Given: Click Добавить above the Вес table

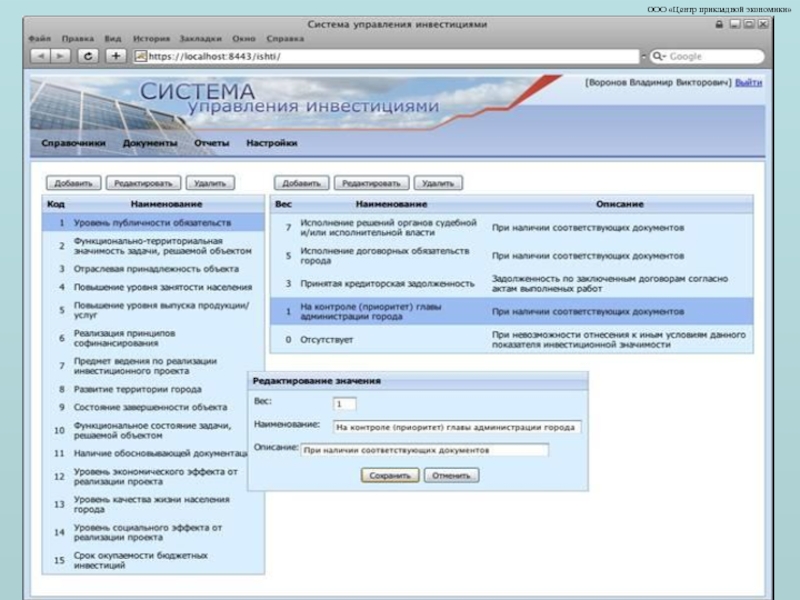Looking at the screenshot, I should click(x=302, y=183).
